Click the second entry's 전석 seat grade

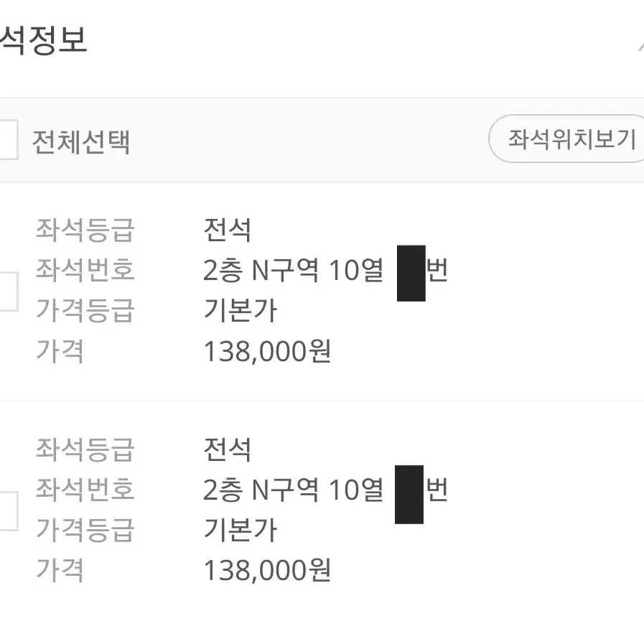pyautogui.click(x=228, y=449)
